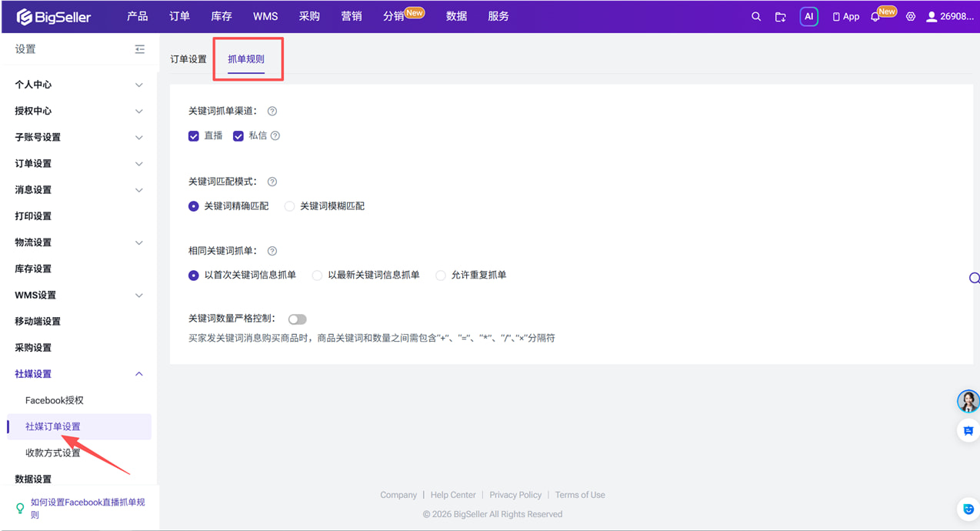Switch to 抓单规则 tab
980x531 pixels.
tap(246, 59)
